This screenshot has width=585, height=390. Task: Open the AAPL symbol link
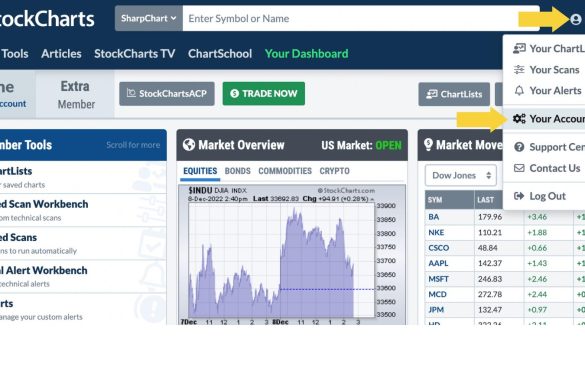point(438,263)
